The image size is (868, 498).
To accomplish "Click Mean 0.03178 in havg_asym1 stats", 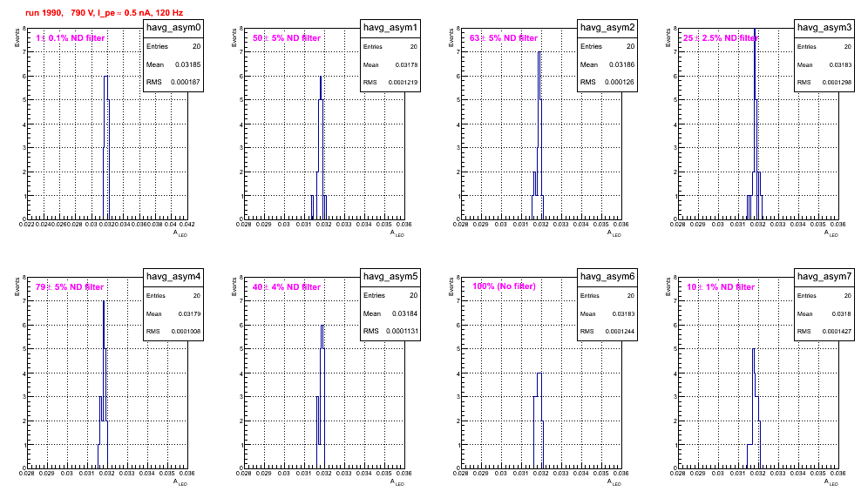I will 390,64.
